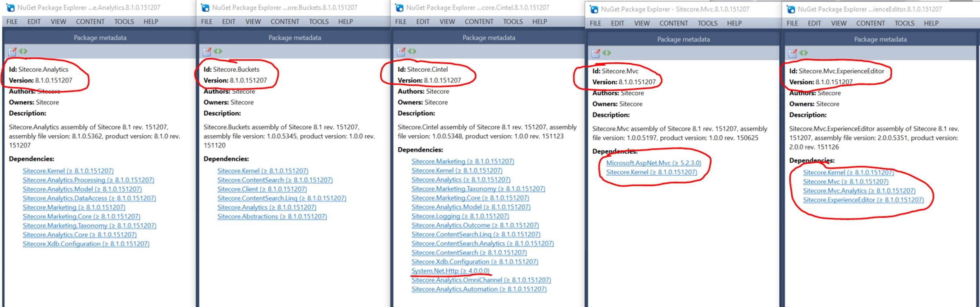This screenshot has width=980, height=307.
Task: Open HELP menu in Sitecore.Cintel window
Action: [x=540, y=22]
